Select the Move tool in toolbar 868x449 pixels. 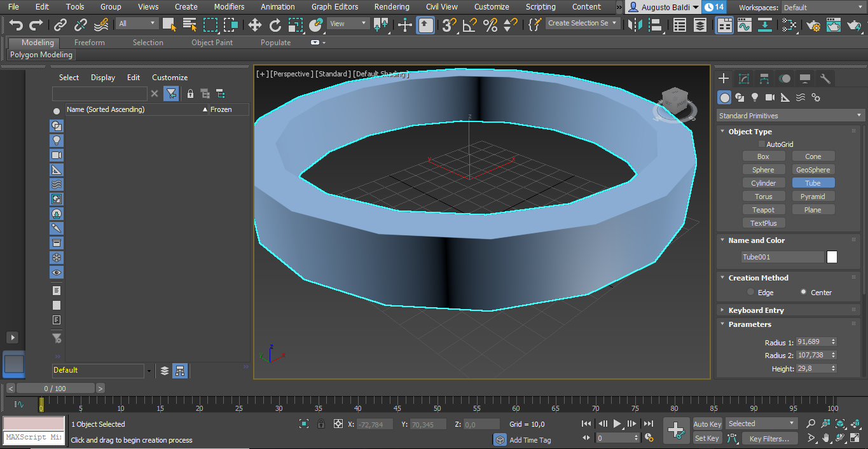[254, 25]
